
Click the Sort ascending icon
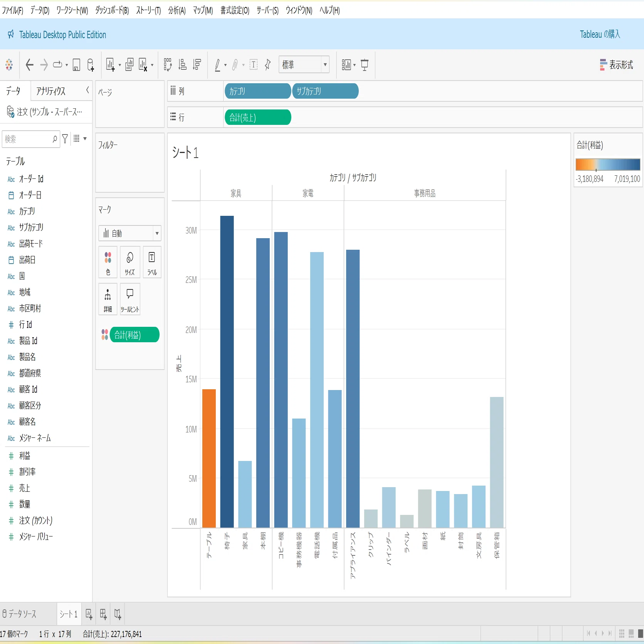click(182, 65)
